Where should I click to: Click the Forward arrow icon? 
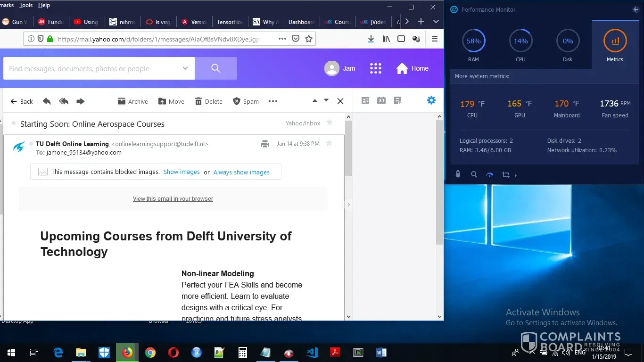click(x=81, y=101)
